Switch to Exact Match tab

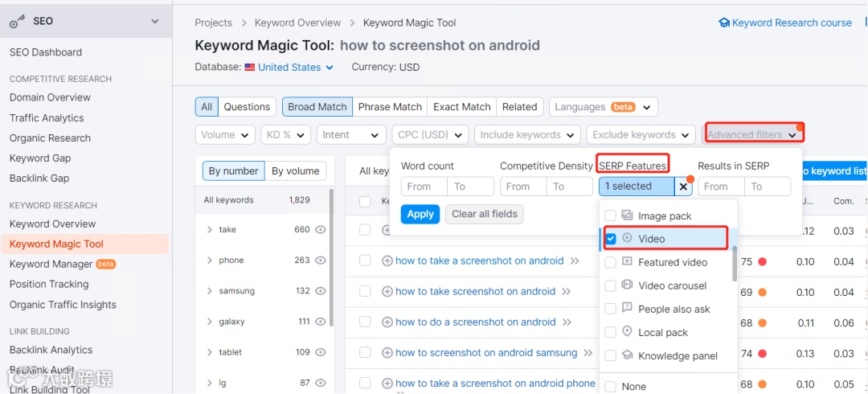point(461,107)
